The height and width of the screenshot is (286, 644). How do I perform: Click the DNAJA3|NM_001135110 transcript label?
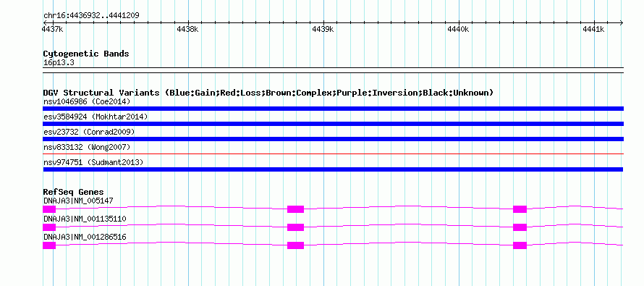[x=85, y=219]
